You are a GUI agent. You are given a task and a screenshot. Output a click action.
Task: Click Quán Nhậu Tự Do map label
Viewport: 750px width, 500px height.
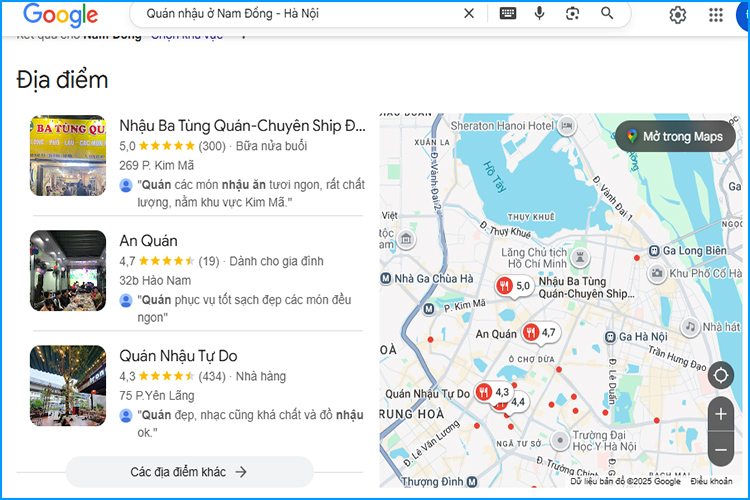428,394
